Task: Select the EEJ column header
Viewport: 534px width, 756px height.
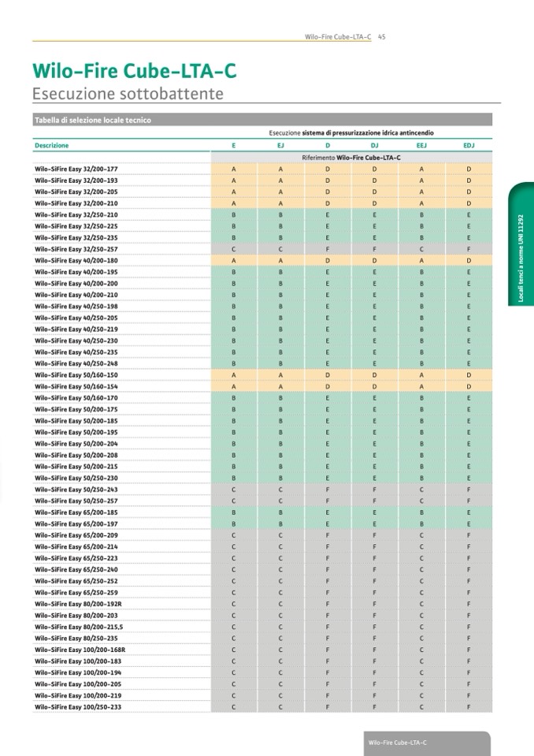Action: pyautogui.click(x=421, y=146)
